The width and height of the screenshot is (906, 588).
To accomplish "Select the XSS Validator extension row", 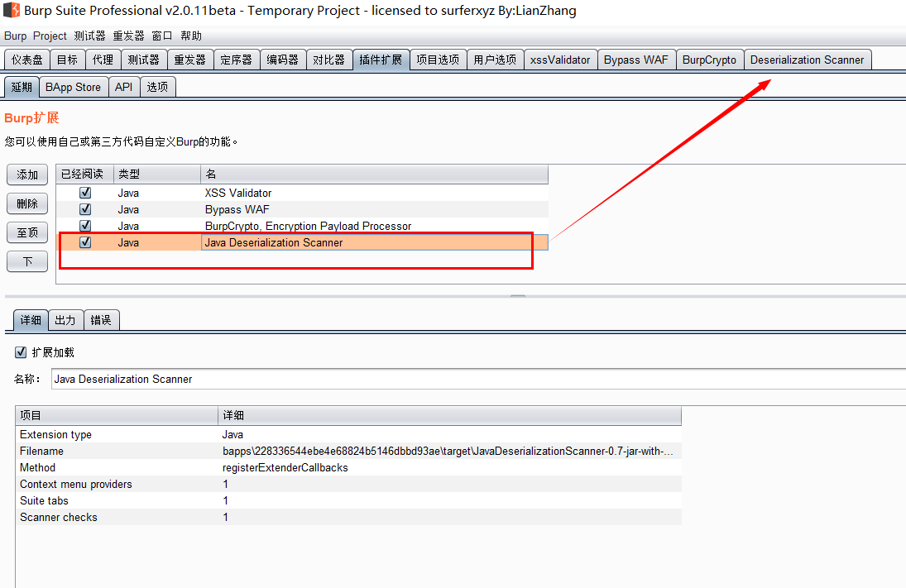I will [x=302, y=193].
